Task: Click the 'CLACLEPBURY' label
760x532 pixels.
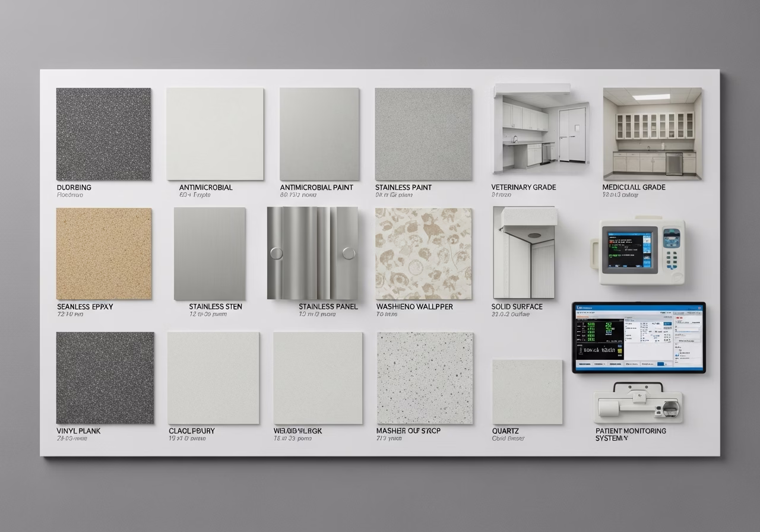Action: pos(192,430)
